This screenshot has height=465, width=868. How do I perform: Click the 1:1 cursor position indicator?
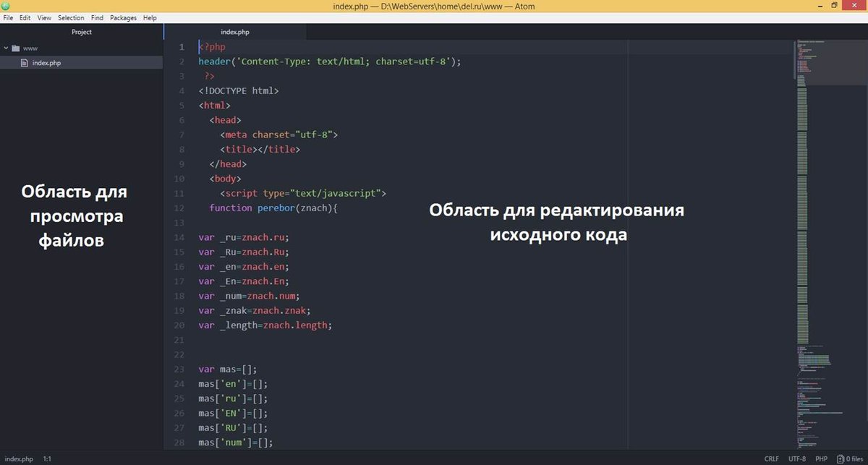point(47,458)
